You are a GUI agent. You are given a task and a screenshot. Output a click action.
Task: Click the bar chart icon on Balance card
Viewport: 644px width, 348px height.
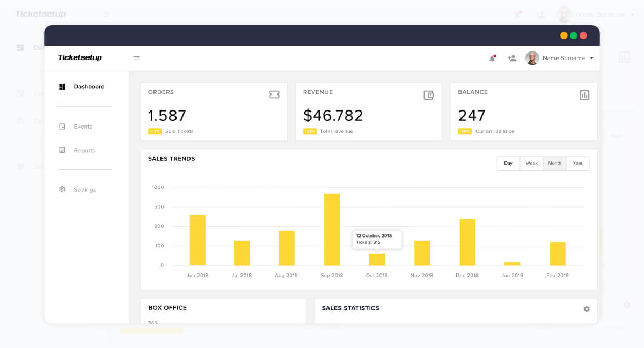click(584, 94)
